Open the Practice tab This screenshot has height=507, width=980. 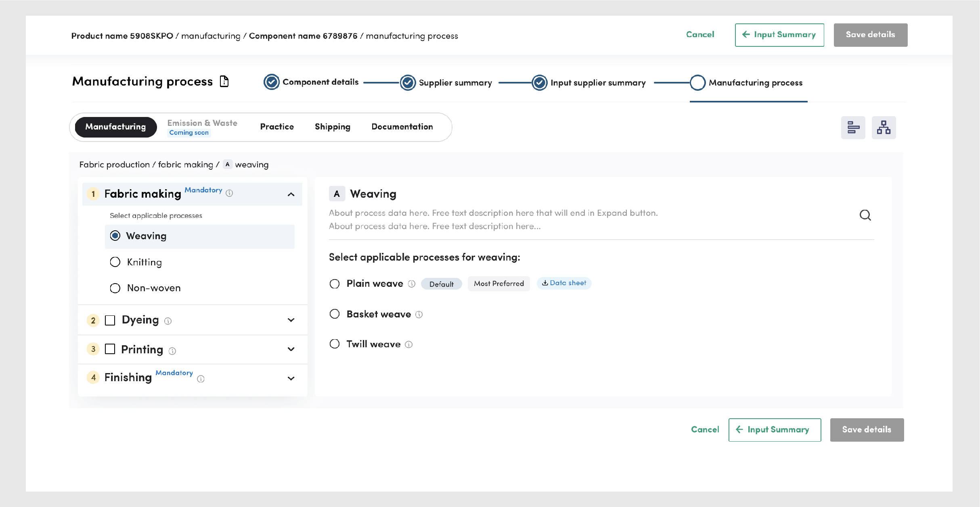click(277, 127)
